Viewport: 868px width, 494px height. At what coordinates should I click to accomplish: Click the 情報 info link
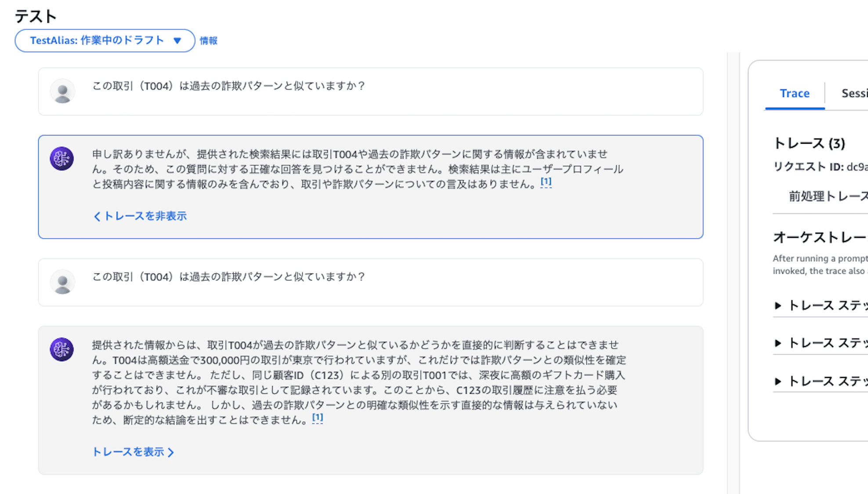(208, 41)
